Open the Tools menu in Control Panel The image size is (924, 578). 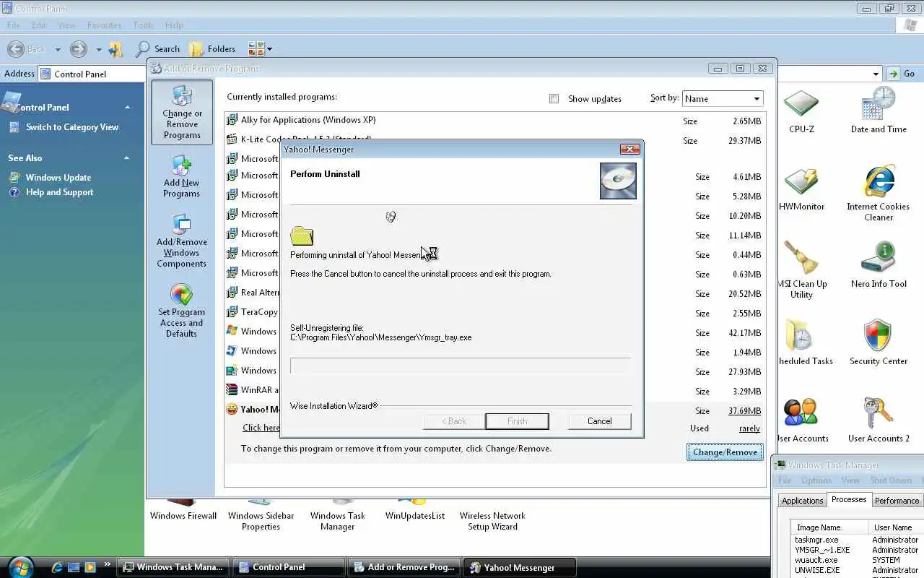coord(143,25)
